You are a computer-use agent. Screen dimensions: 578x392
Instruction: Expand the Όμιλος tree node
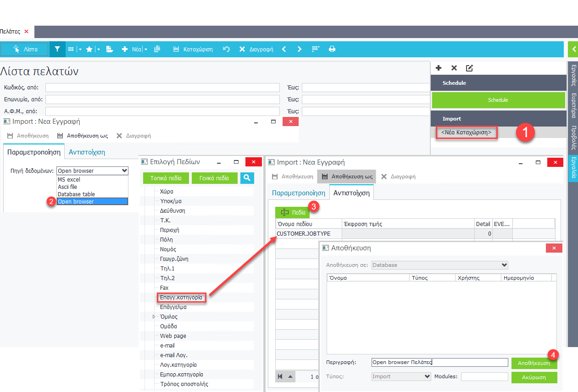[x=154, y=317]
